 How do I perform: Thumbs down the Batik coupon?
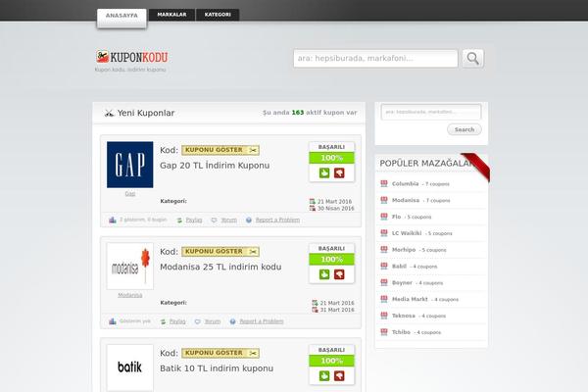pyautogui.click(x=339, y=376)
